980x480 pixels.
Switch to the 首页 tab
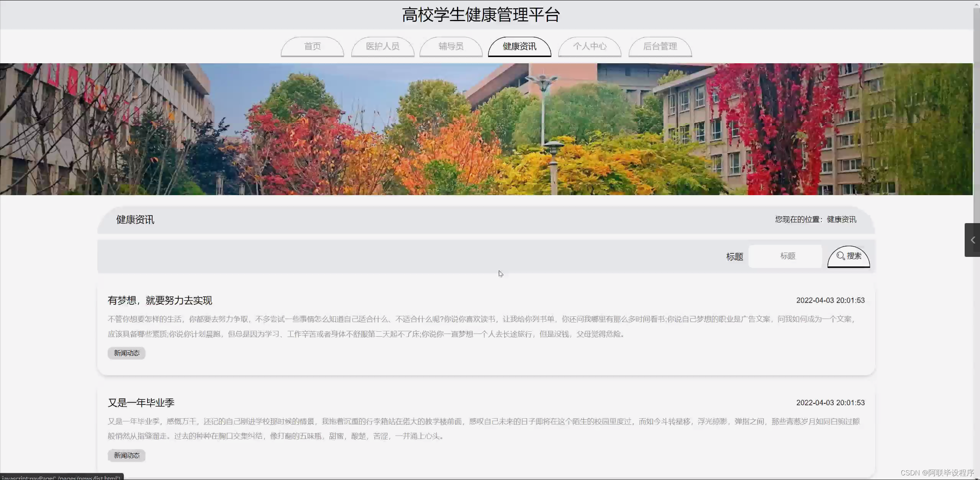click(x=312, y=46)
